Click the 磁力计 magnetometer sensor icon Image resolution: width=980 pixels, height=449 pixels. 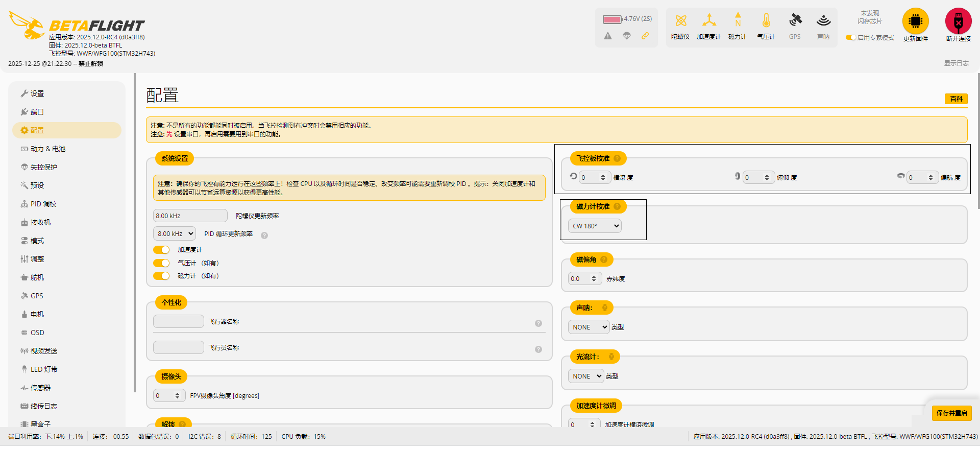(x=738, y=21)
